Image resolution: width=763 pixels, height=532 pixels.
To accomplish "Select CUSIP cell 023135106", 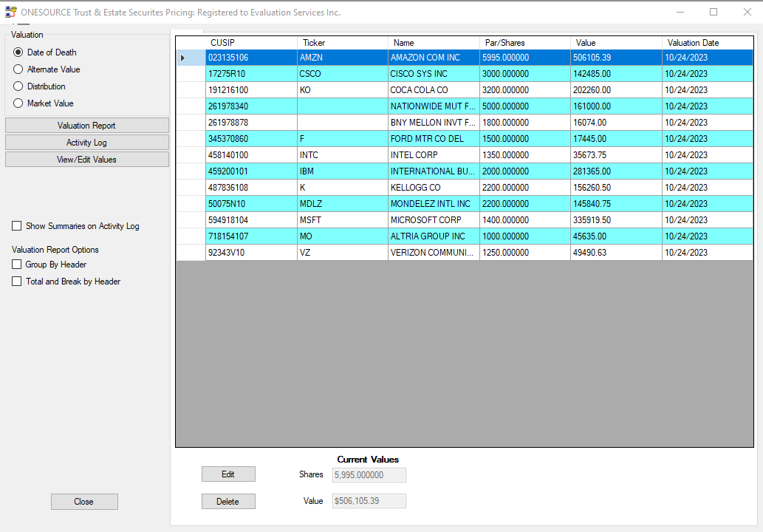I will [x=251, y=58].
